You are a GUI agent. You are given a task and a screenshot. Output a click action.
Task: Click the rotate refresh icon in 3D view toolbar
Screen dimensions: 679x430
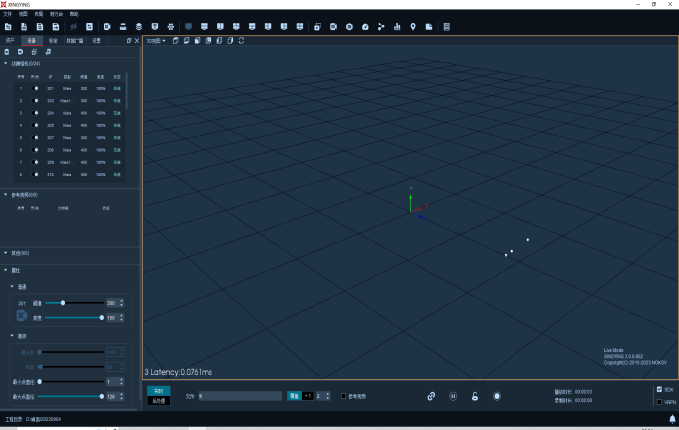coord(241,41)
